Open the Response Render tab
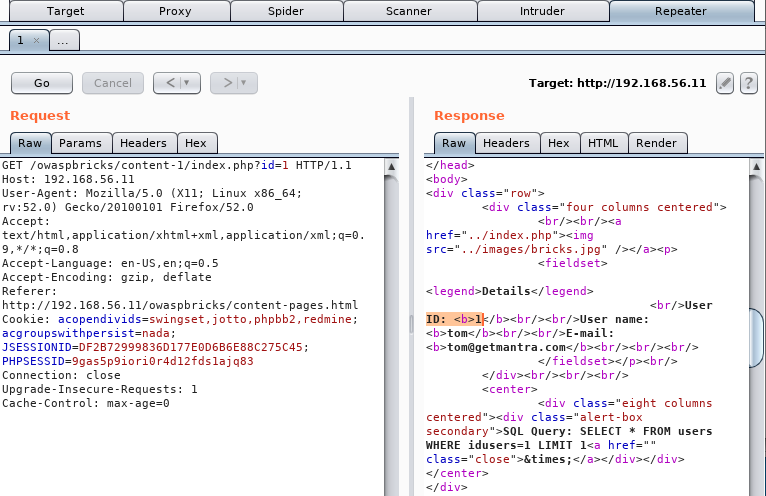The height and width of the screenshot is (496, 766). (x=657, y=143)
